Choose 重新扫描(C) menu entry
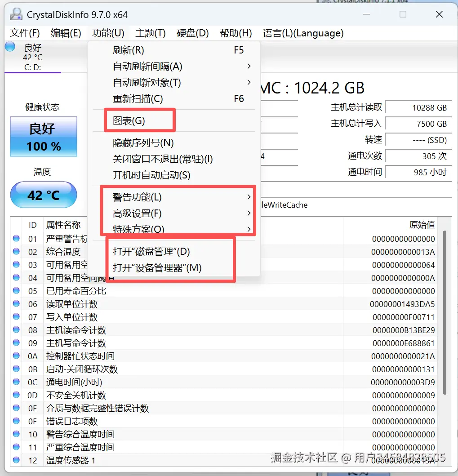 coord(173,98)
